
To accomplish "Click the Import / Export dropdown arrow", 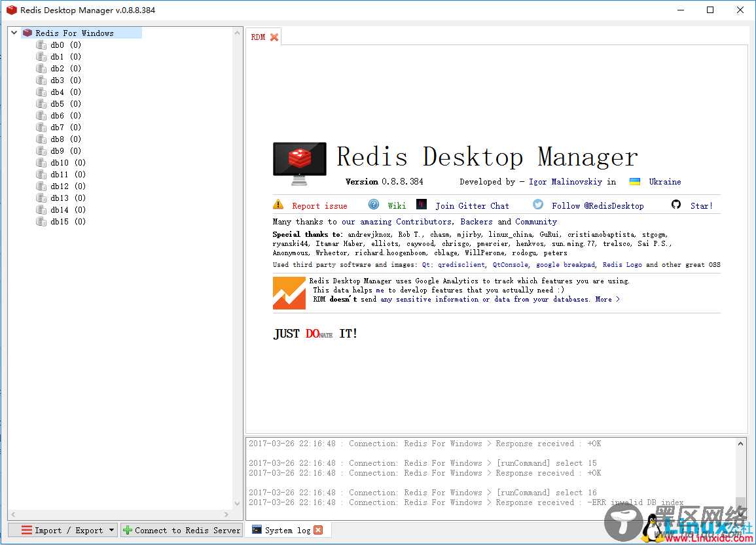I will [112, 530].
